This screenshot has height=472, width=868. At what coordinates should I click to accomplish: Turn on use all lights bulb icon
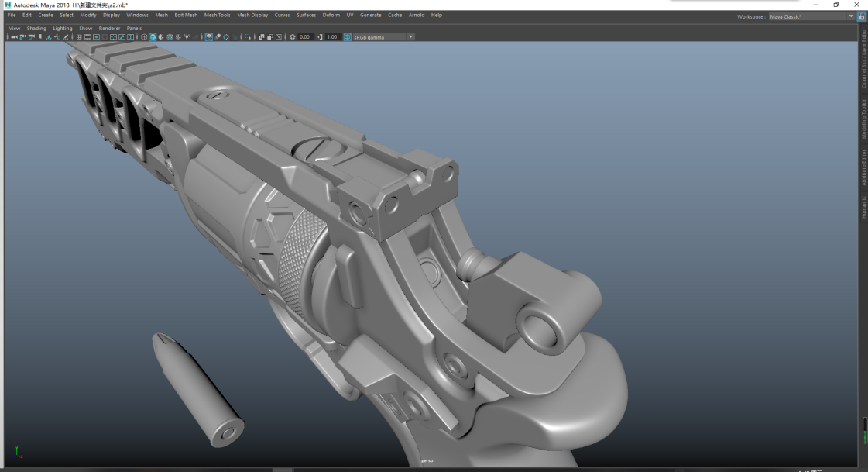point(187,37)
